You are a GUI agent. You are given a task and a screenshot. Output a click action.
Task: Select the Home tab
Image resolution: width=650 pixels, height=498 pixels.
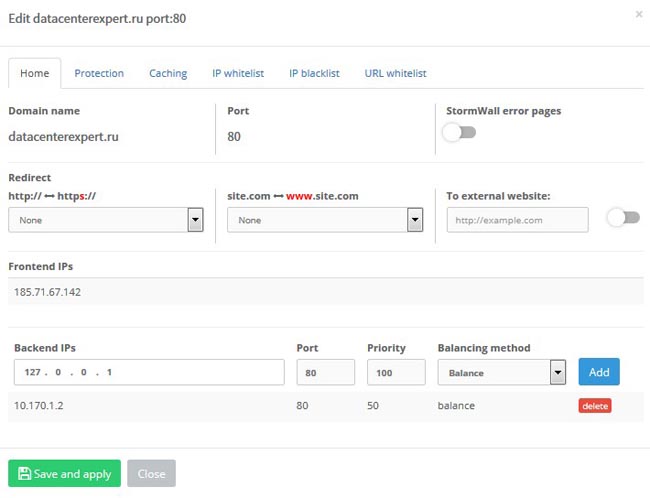34,73
